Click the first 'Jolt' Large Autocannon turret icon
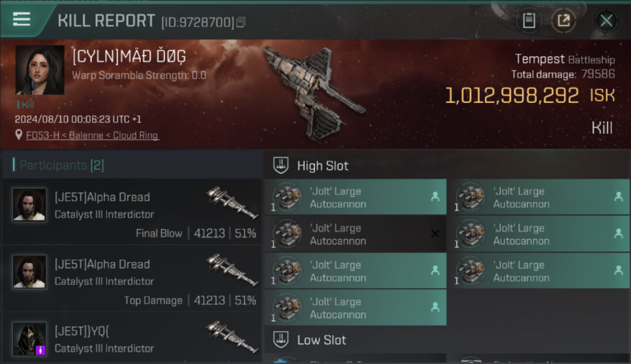This screenshot has width=631, height=364. [x=287, y=197]
